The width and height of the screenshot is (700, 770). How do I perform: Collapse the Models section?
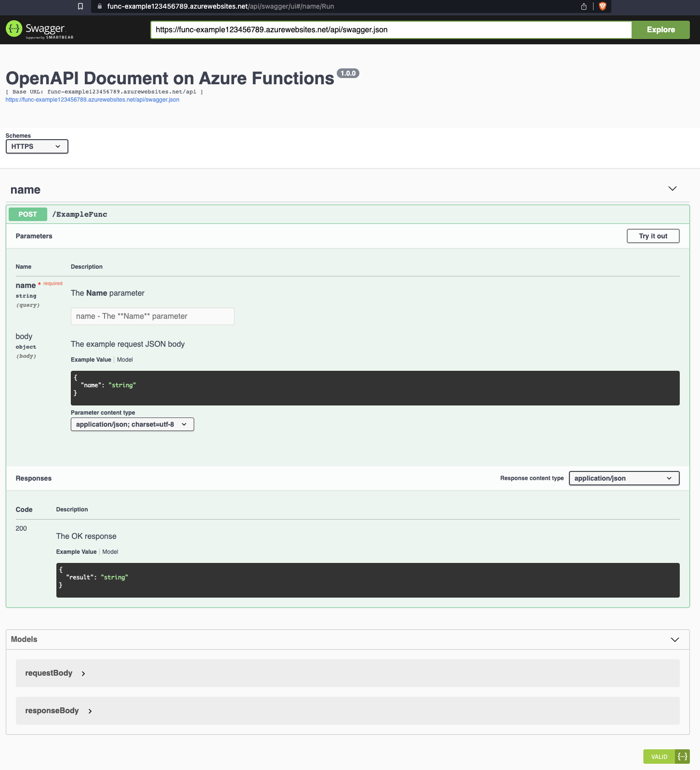click(674, 639)
